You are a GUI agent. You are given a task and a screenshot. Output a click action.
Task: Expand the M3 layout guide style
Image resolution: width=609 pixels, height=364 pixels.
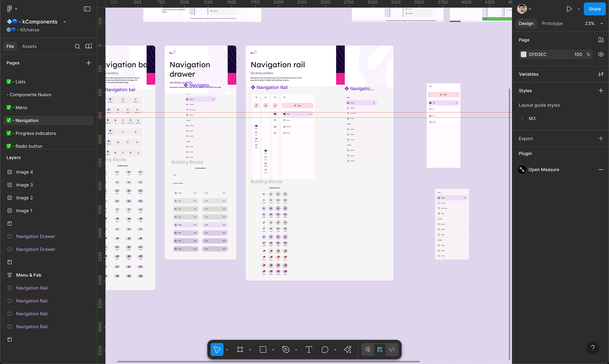point(522,118)
